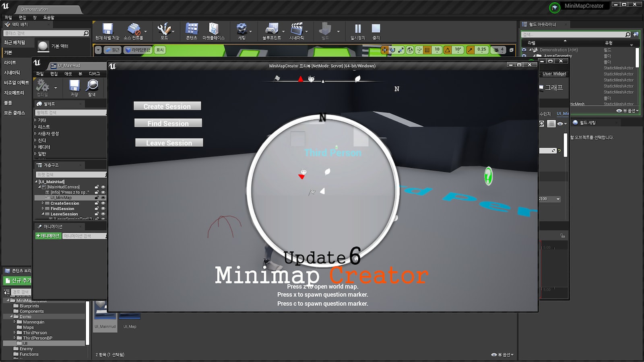
Task: Enable grid snapping in viewport toolbar
Action: (x=427, y=50)
